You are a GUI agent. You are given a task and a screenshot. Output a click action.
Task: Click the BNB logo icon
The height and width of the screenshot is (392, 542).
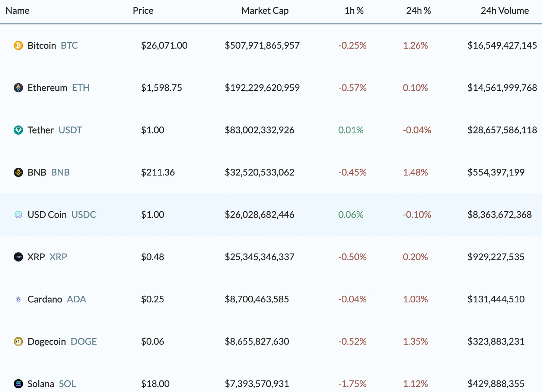coord(18,173)
